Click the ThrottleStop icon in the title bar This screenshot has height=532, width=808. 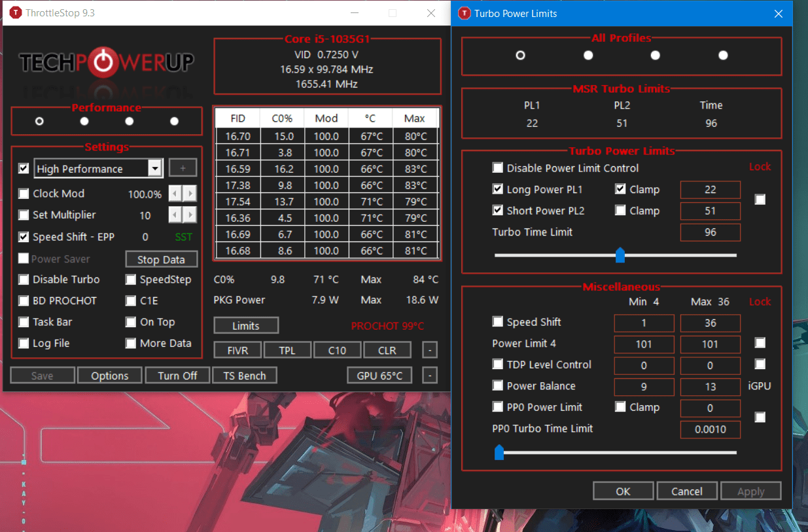click(x=14, y=12)
